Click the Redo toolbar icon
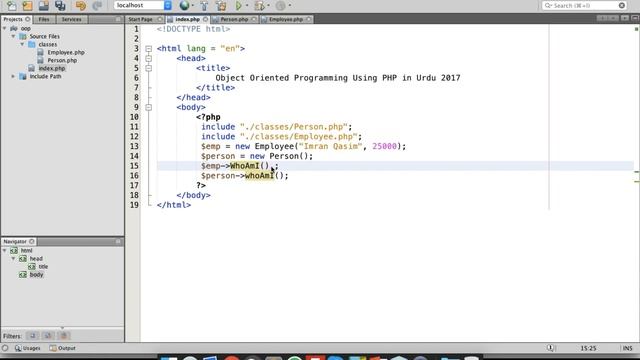 pyautogui.click(x=97, y=5)
